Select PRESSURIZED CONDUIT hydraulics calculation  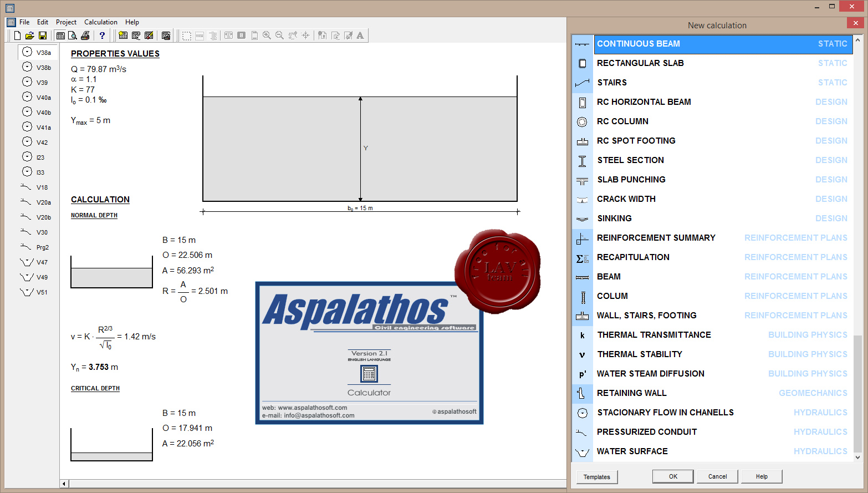(x=712, y=432)
